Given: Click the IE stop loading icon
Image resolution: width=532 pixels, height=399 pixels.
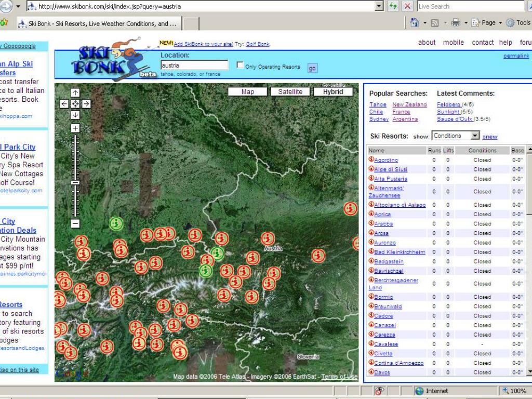Looking at the screenshot, I should 407,6.
